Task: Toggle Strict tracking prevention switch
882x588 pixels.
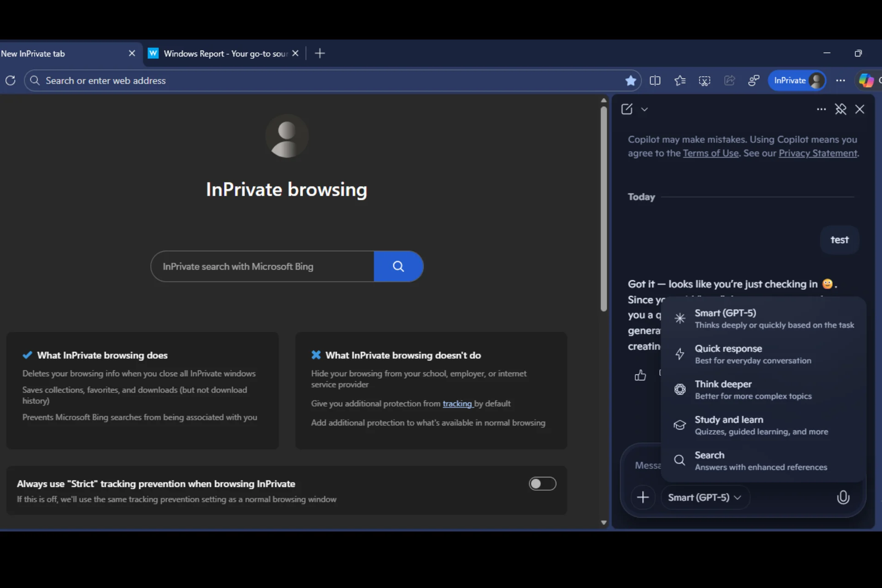Action: point(542,484)
